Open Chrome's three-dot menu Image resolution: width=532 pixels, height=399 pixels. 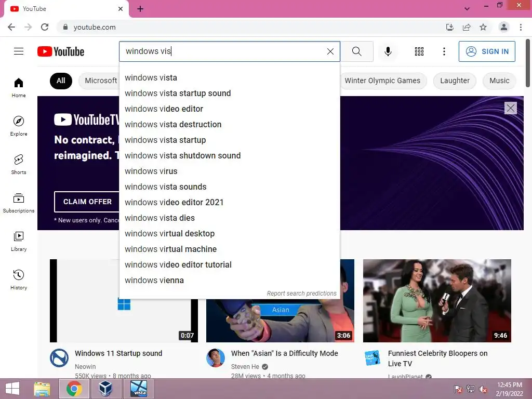click(521, 27)
